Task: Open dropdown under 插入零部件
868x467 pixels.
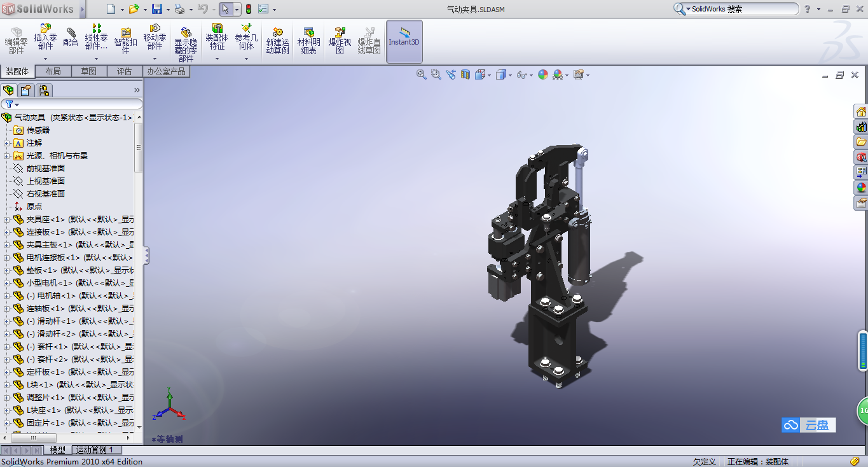Action: pyautogui.click(x=45, y=59)
